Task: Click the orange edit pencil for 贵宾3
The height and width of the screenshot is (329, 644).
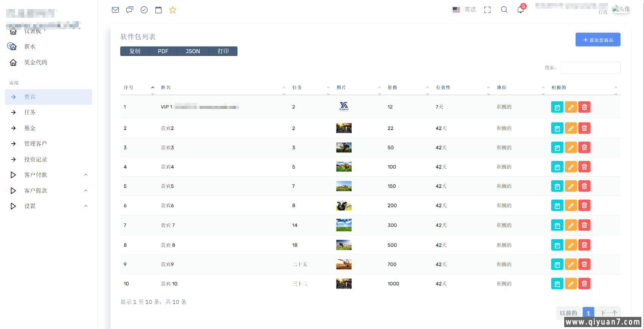Action: pos(571,147)
